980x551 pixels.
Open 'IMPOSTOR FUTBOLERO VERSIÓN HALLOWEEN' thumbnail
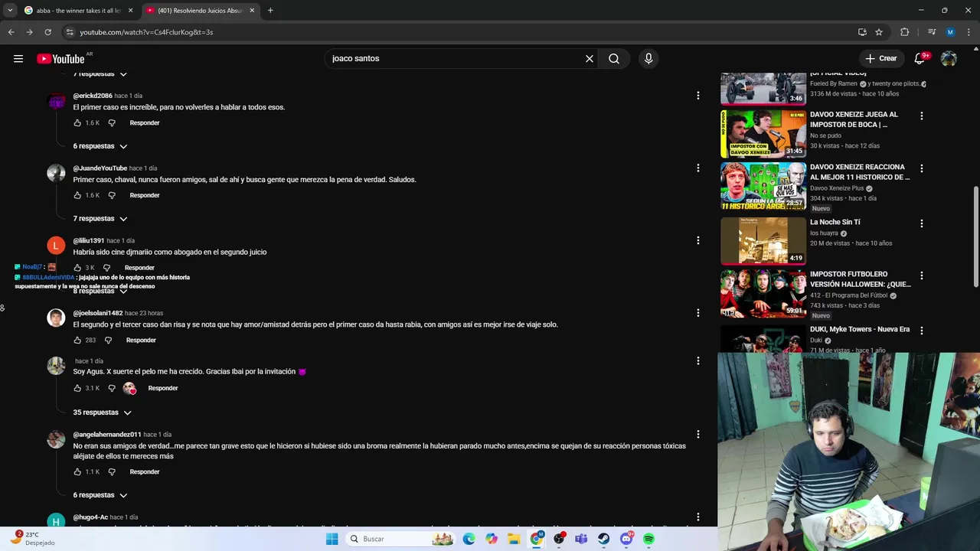point(763,293)
